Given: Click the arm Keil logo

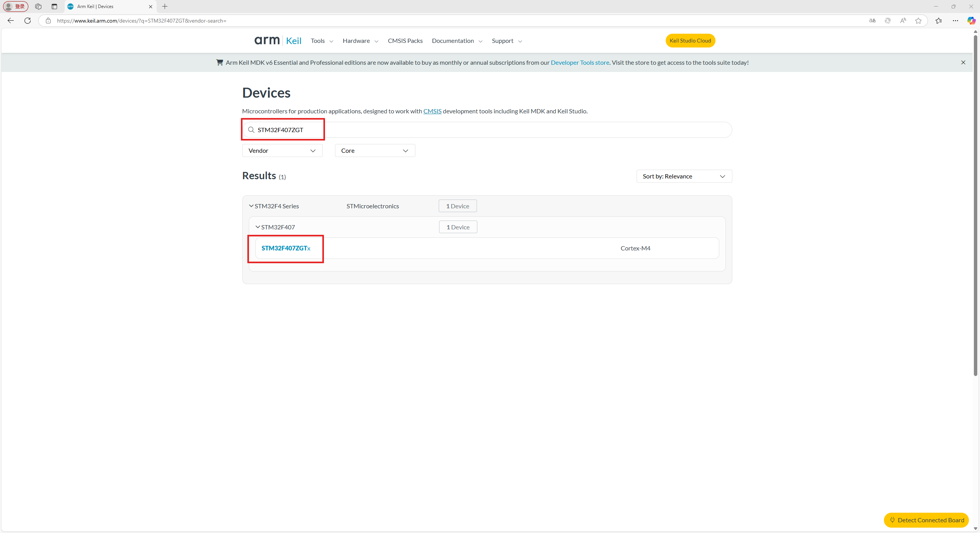Looking at the screenshot, I should tap(278, 41).
